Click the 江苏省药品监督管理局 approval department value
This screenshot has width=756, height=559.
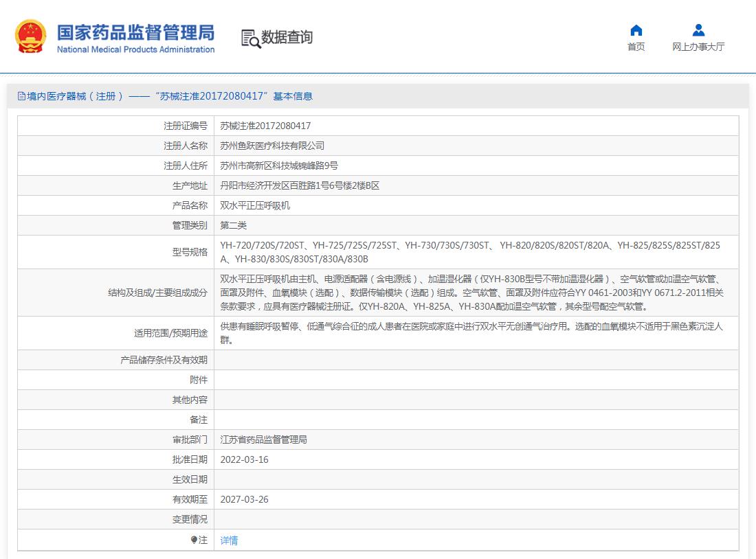pyautogui.click(x=263, y=440)
